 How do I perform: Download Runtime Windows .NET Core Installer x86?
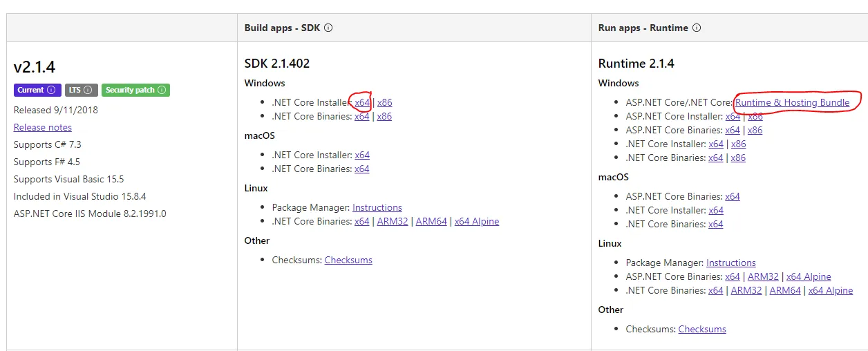[739, 144]
